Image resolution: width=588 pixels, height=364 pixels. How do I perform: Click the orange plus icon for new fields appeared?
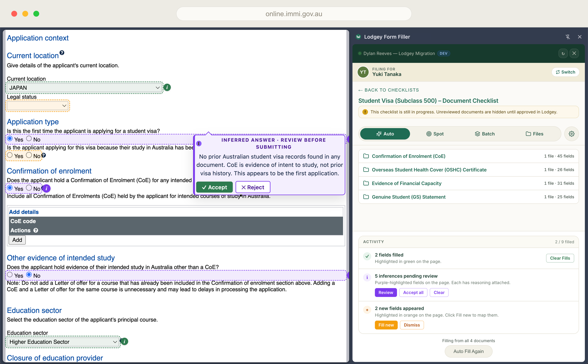[x=367, y=310]
